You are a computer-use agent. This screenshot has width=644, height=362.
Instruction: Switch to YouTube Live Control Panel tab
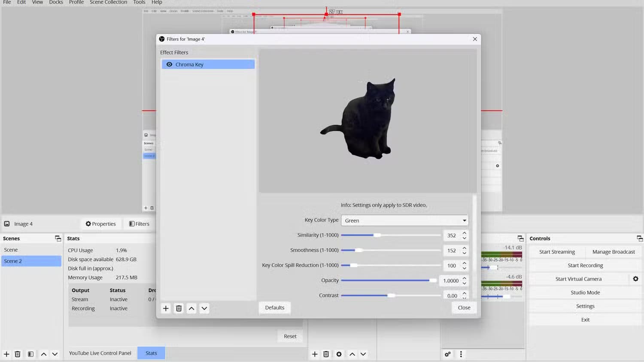click(100, 353)
